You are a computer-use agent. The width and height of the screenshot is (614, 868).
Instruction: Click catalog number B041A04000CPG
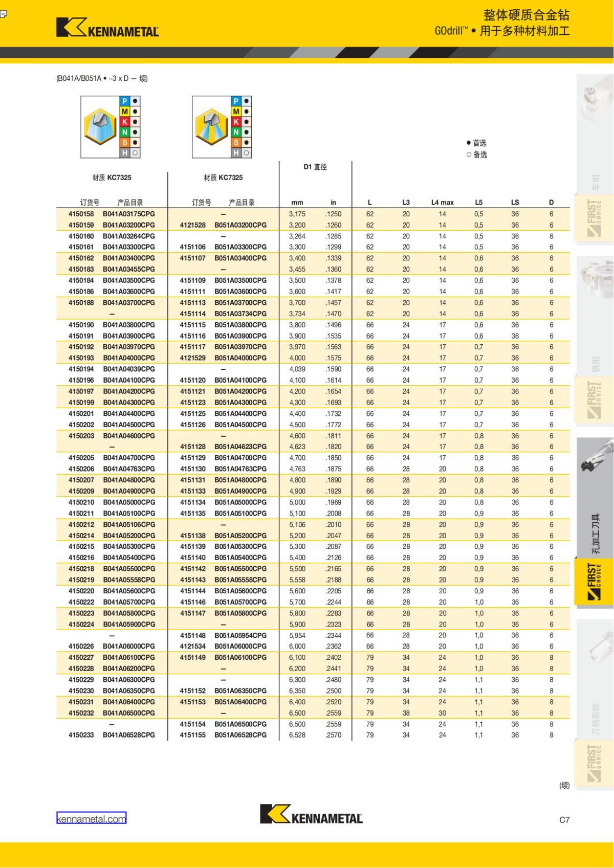click(129, 358)
